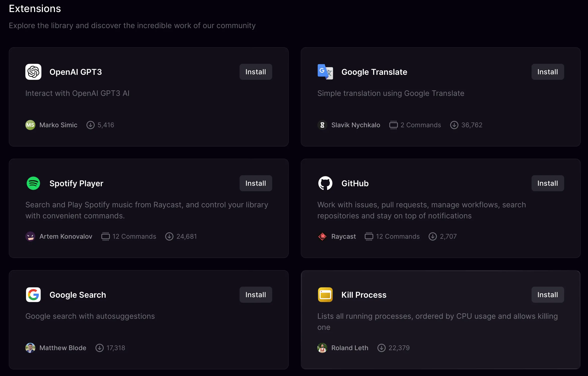This screenshot has width=588, height=376.
Task: Click the Google Search G icon
Action: pyautogui.click(x=33, y=295)
